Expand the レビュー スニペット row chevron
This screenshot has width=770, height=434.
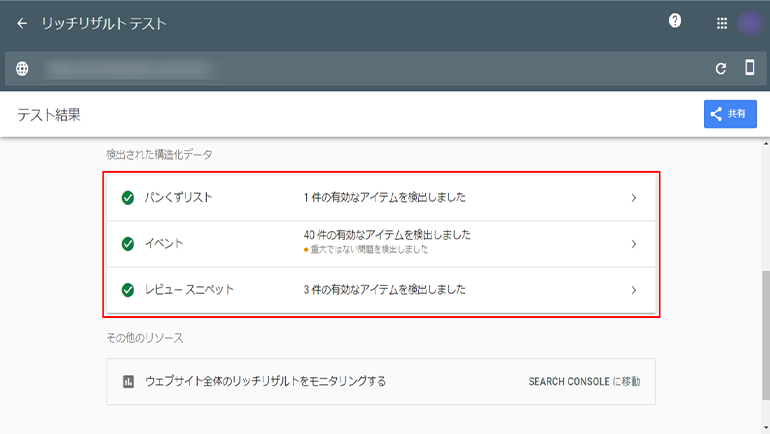pyautogui.click(x=633, y=290)
